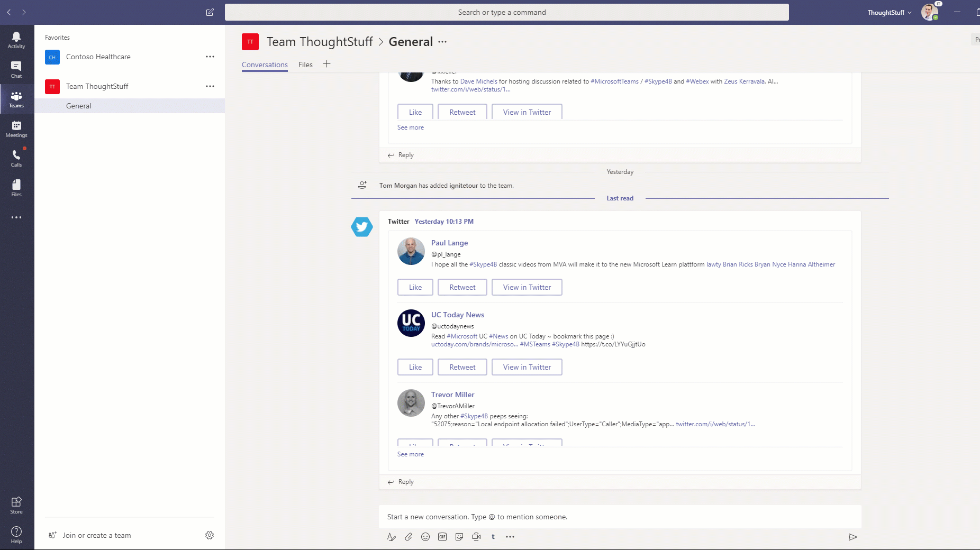Expand See more in Yesterday's Twitter post
The image size is (980, 550).
pyautogui.click(x=411, y=454)
